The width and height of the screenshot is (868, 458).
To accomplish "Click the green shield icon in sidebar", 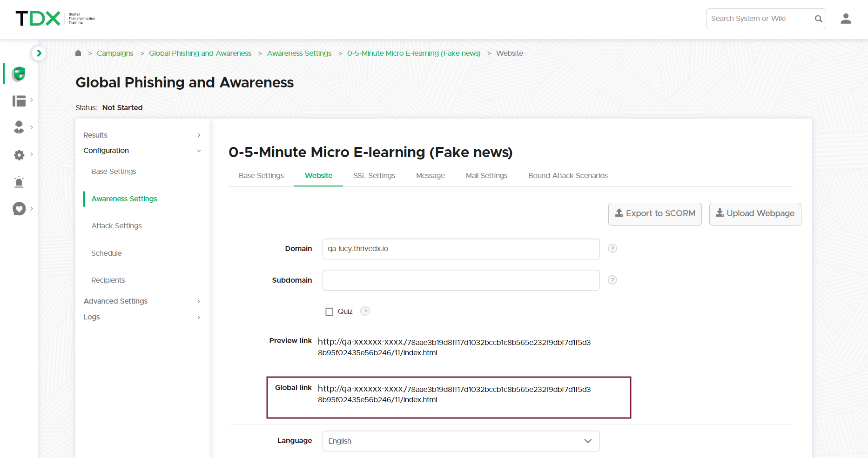I will pyautogui.click(x=19, y=74).
